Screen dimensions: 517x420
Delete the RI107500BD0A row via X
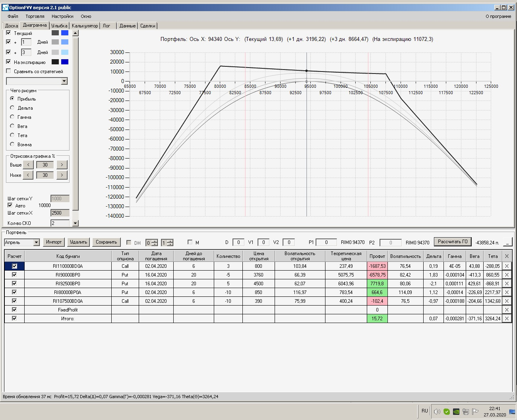507,301
